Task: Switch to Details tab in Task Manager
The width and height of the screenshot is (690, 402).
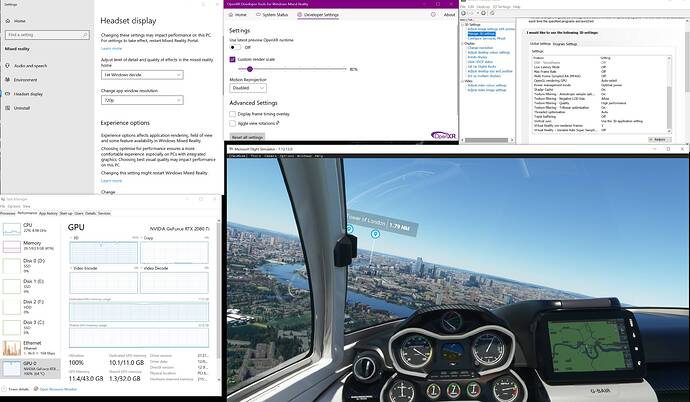Action: click(x=91, y=213)
